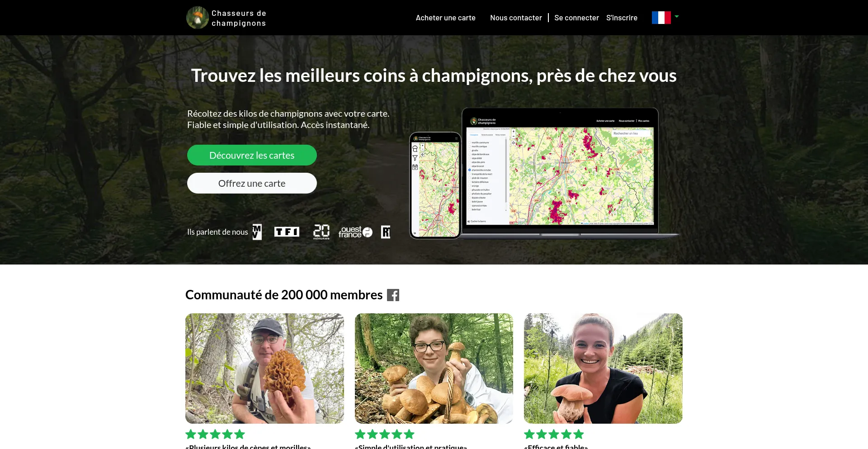This screenshot has height=449, width=868.
Task: Click the French flag language icon
Action: click(661, 18)
